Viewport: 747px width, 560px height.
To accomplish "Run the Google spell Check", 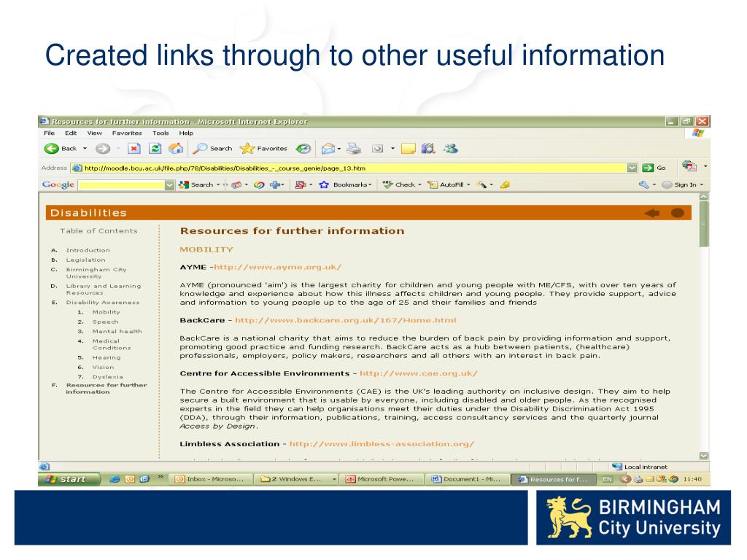I will pos(399,184).
